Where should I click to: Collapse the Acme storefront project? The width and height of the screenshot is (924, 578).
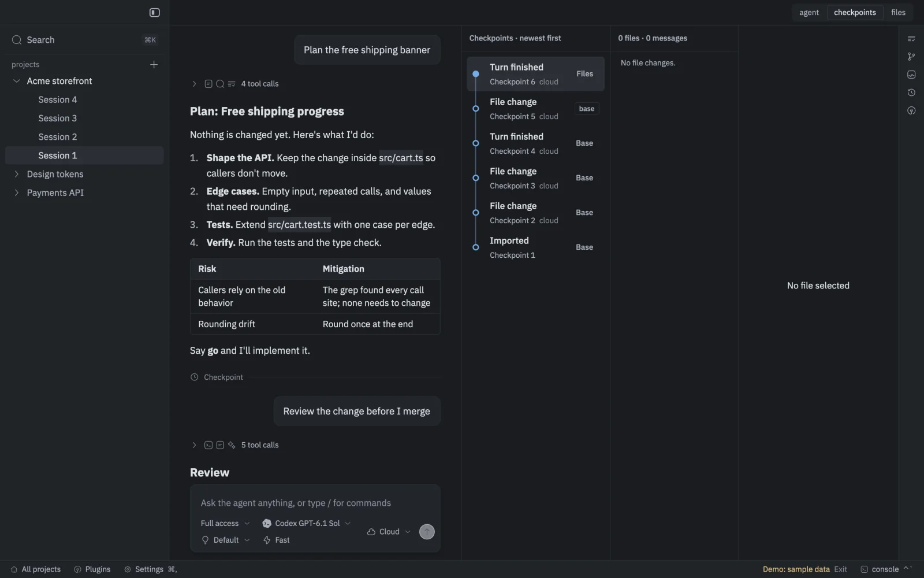17,81
